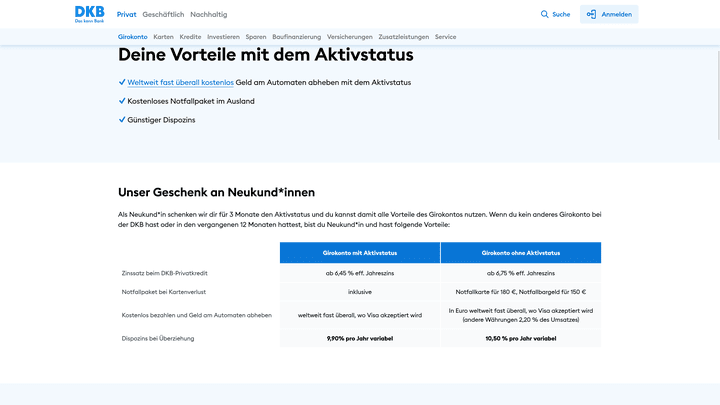Viewport: 720px width, 405px height.
Task: Click cell 'ab 6,45 % eff. Jahreszins'
Action: [x=360, y=273]
